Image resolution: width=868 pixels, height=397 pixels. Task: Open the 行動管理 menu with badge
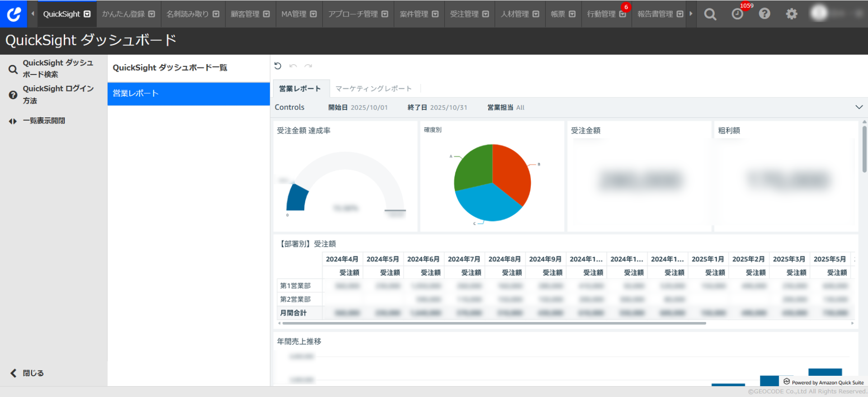click(606, 14)
